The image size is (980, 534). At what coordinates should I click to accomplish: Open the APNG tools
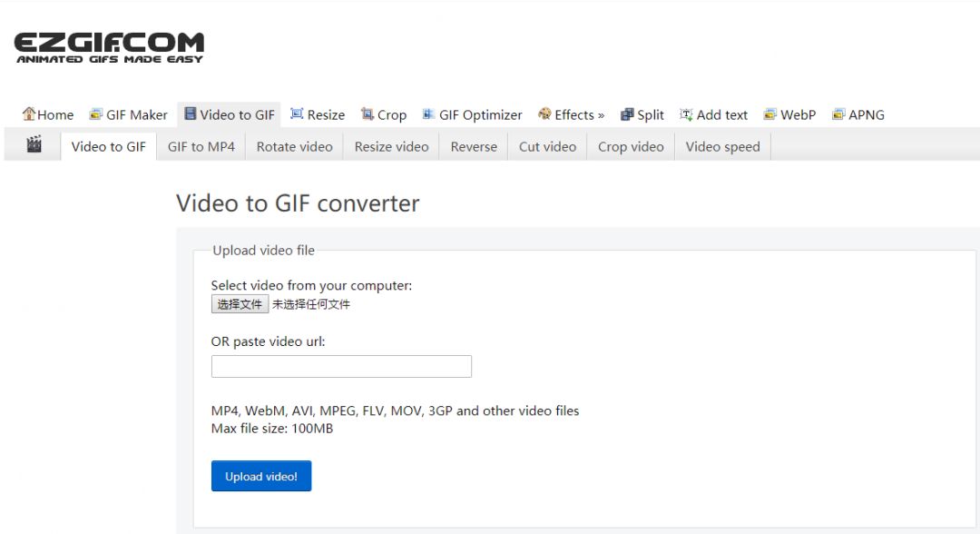point(858,115)
